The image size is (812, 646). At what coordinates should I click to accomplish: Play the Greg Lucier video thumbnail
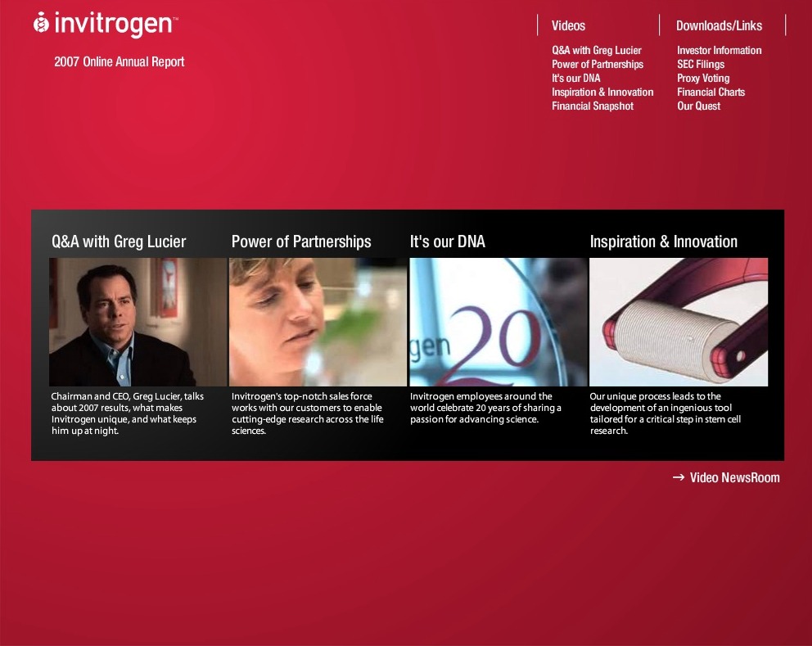[x=138, y=322]
